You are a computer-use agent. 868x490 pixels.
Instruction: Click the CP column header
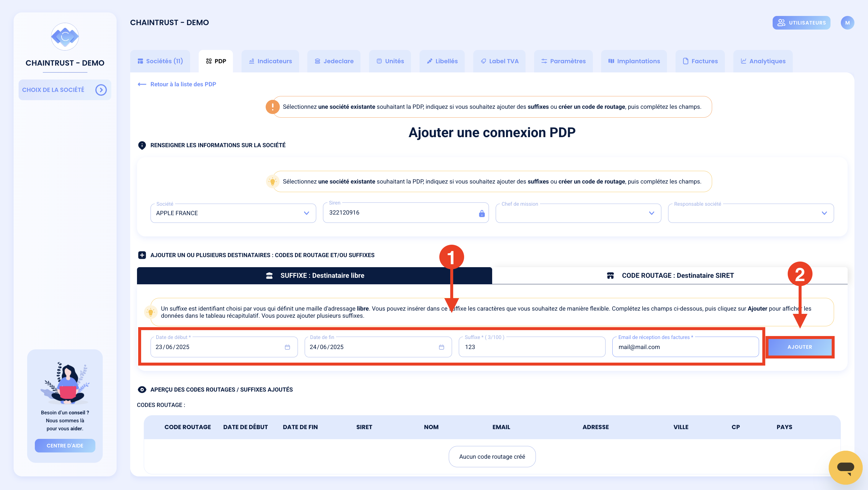pos(735,427)
